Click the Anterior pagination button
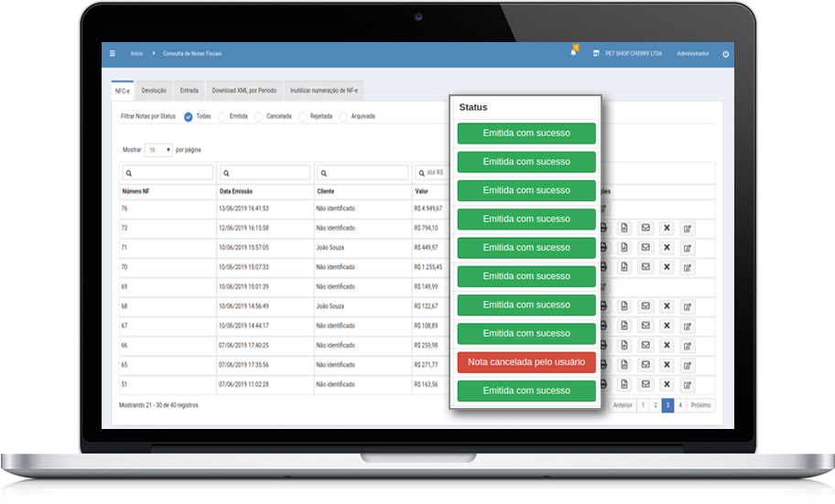Image resolution: width=835 pixels, height=504 pixels. pos(623,404)
